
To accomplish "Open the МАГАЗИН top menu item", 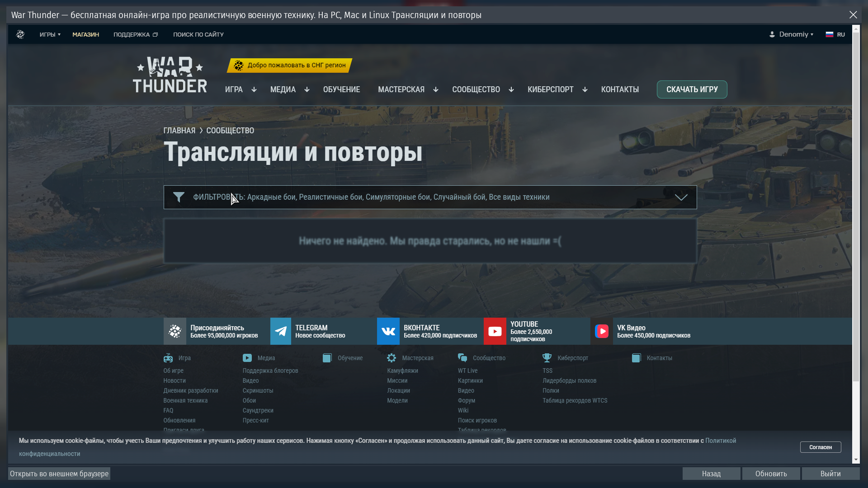I will click(85, 34).
